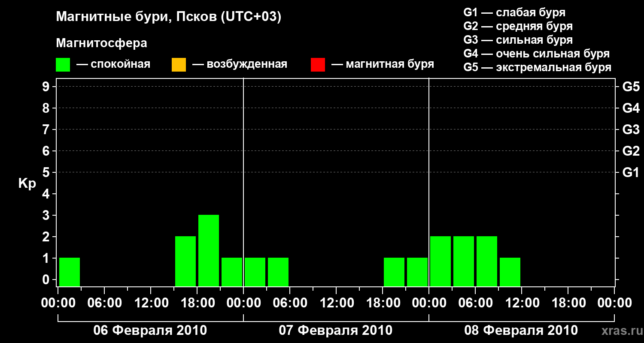Select the 06:00–09:00 bar on 08 February

click(487, 261)
